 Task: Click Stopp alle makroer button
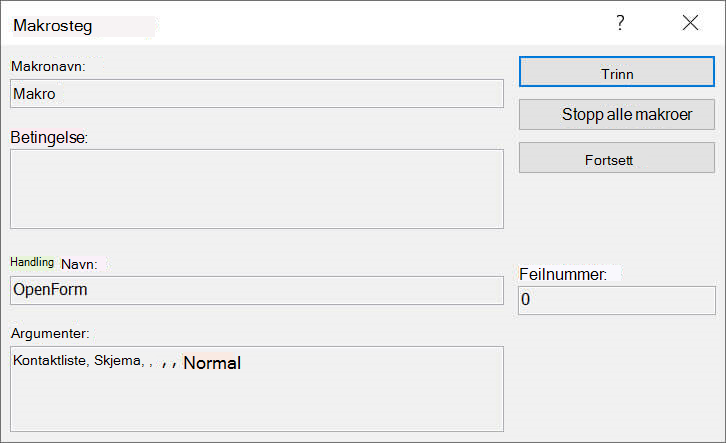coord(617,114)
